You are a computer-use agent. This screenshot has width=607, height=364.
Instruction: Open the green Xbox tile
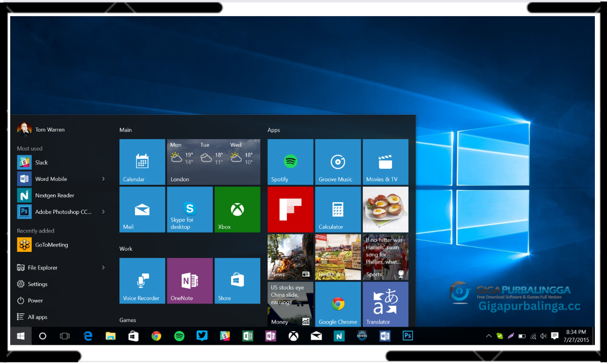237,209
